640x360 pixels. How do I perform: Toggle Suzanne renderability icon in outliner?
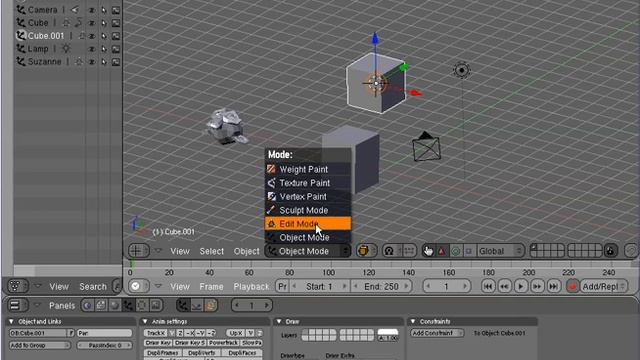(x=116, y=62)
